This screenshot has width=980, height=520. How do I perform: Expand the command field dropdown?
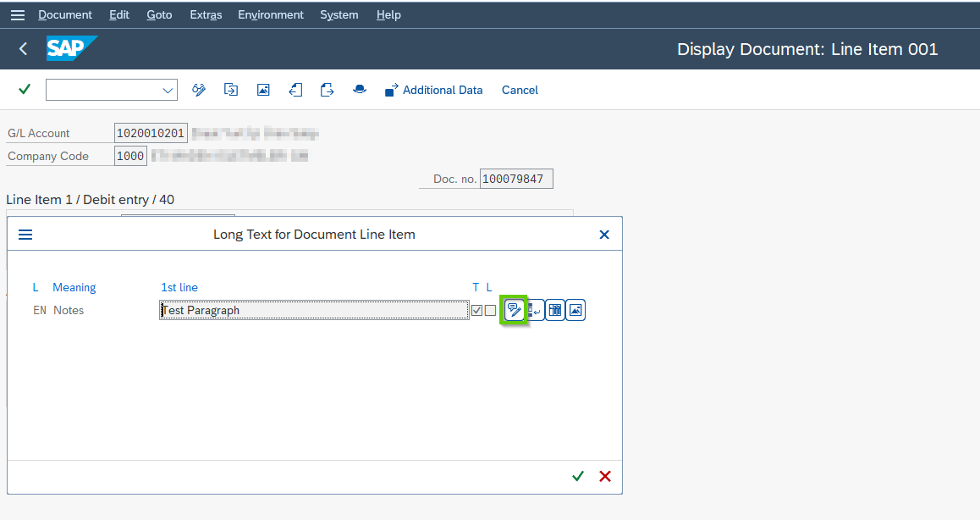click(168, 90)
